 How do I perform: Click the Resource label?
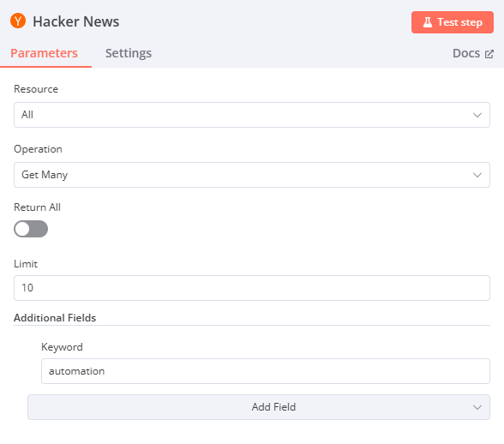36,89
